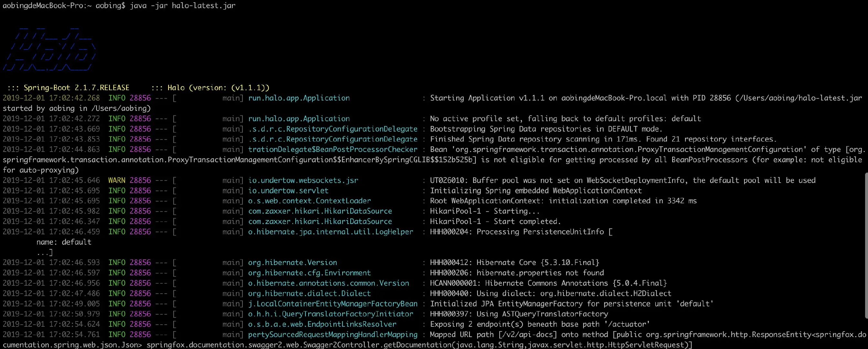Click the 'Halo (version: (v1.1.1))' banner text
The width and height of the screenshot is (868, 349).
coord(218,88)
